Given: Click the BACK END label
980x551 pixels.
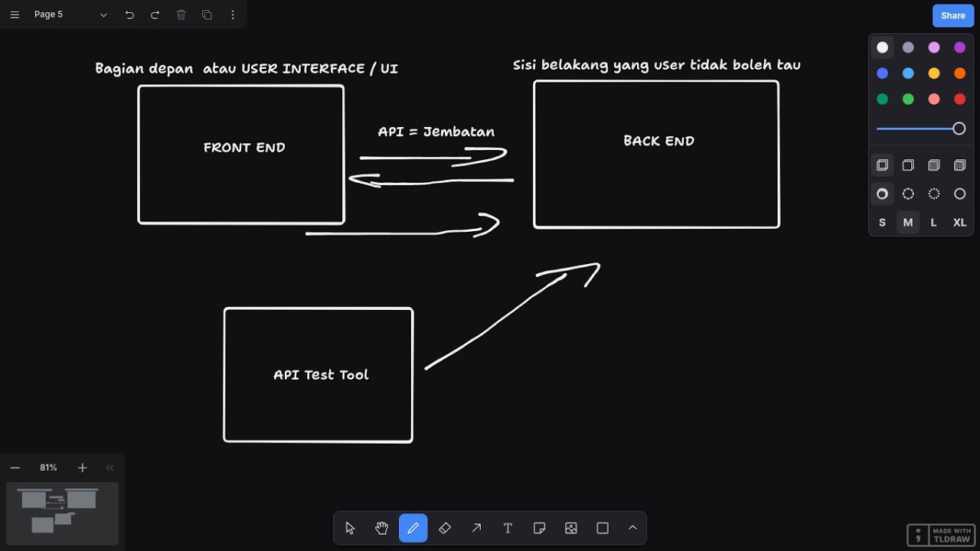Looking at the screenshot, I should coord(659,141).
